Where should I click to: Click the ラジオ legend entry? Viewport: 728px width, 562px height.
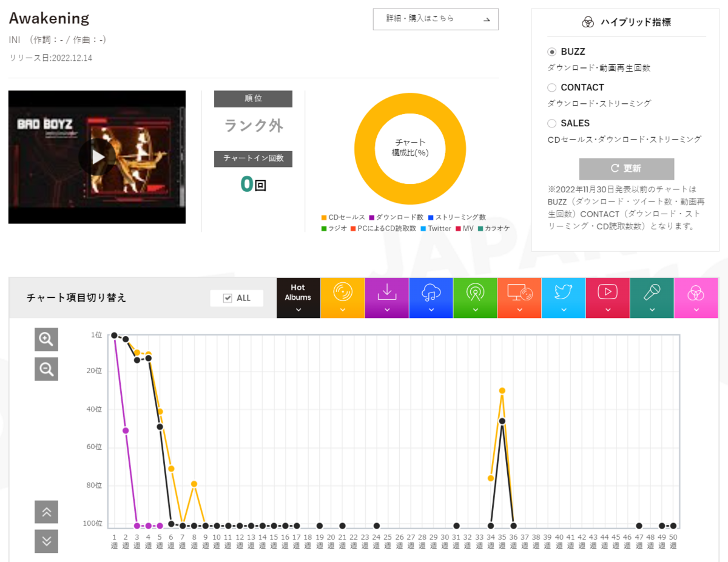tap(334, 229)
